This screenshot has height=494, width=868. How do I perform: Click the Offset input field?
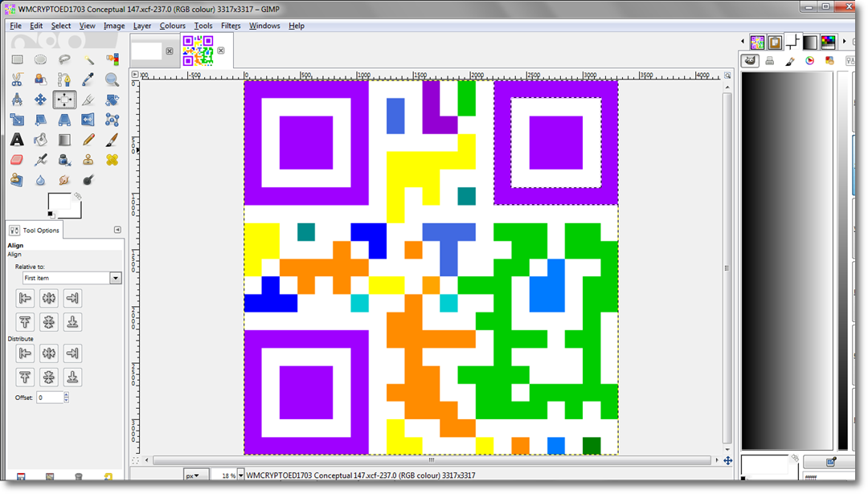click(x=50, y=398)
